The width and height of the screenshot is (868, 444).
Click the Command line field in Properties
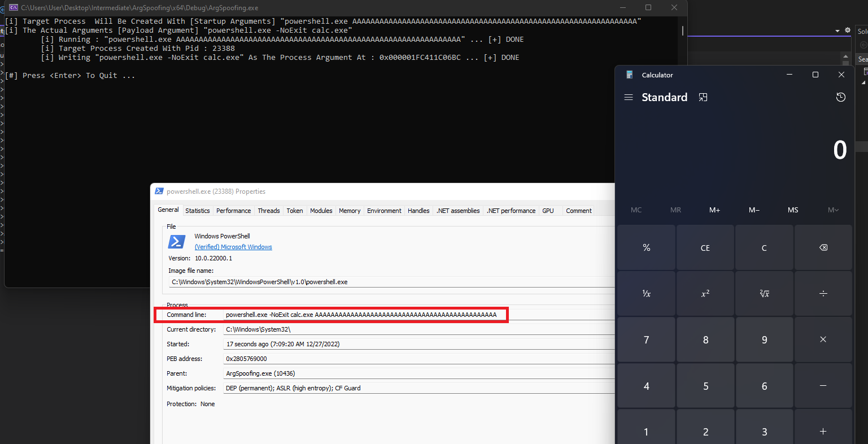click(x=419, y=315)
